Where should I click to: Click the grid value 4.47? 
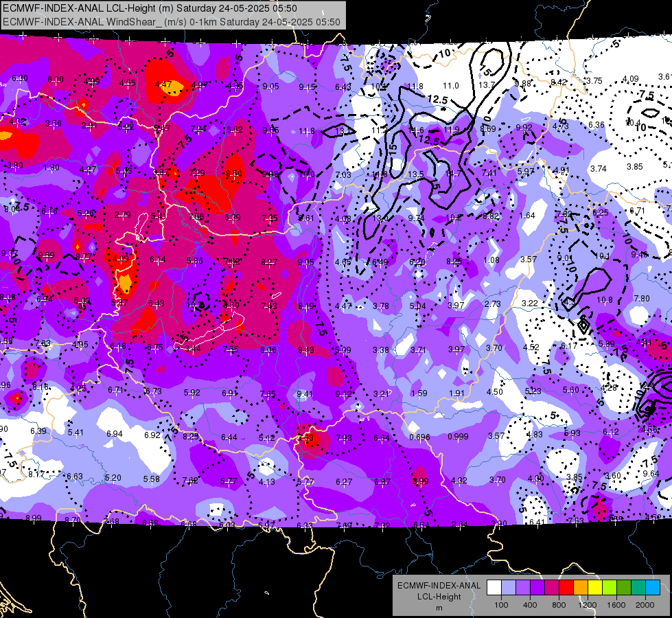pyautogui.click(x=163, y=84)
